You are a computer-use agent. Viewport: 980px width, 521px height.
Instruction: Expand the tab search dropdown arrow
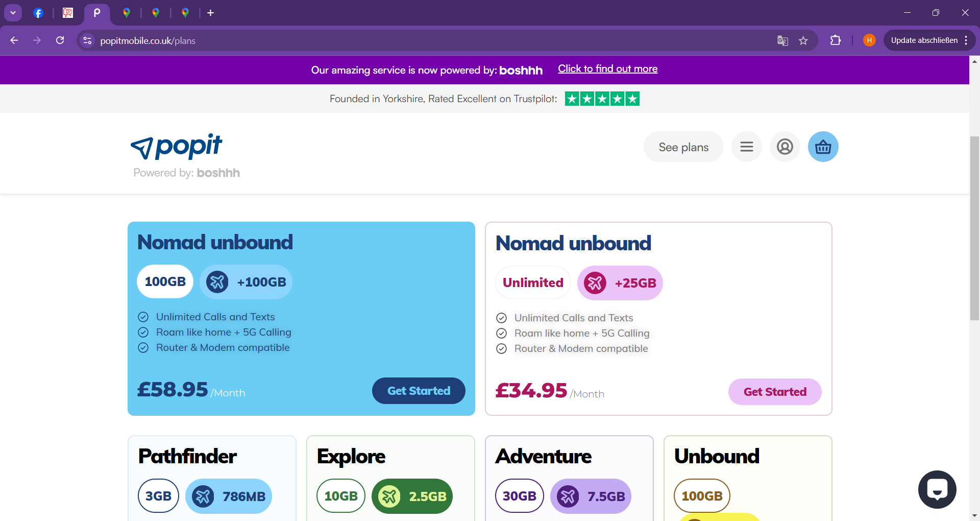[13, 13]
